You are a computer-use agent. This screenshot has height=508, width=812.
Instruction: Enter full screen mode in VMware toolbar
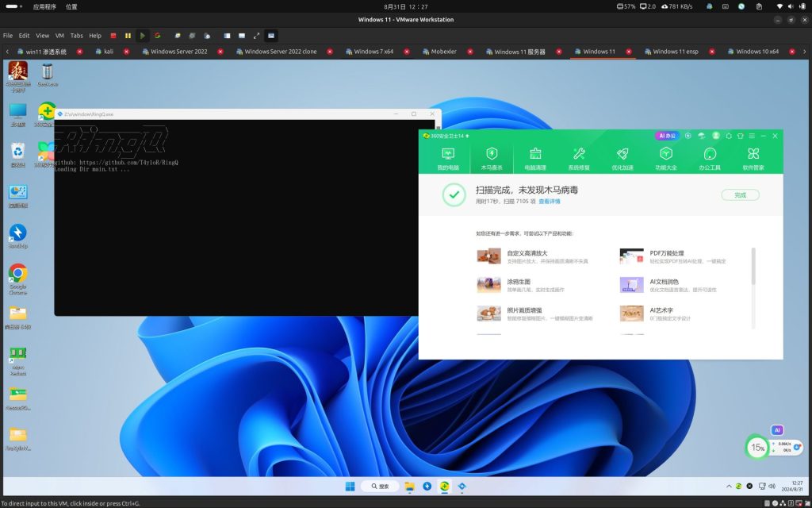(x=256, y=36)
